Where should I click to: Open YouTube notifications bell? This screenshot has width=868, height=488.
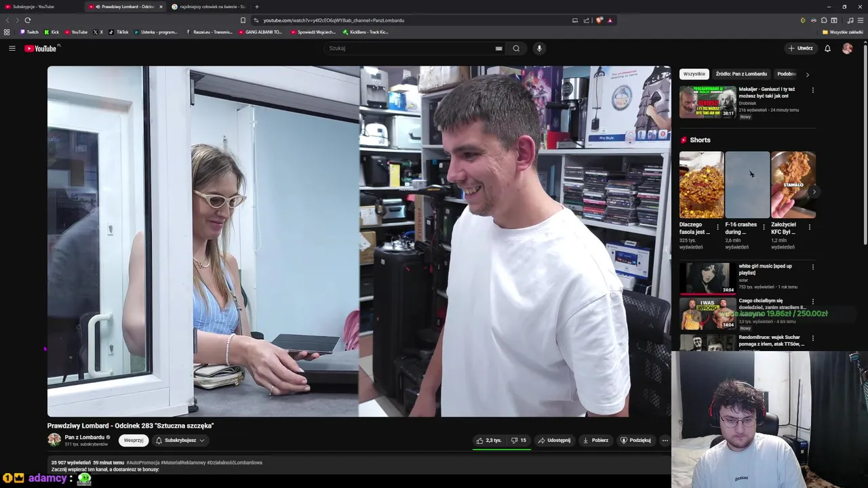[827, 48]
